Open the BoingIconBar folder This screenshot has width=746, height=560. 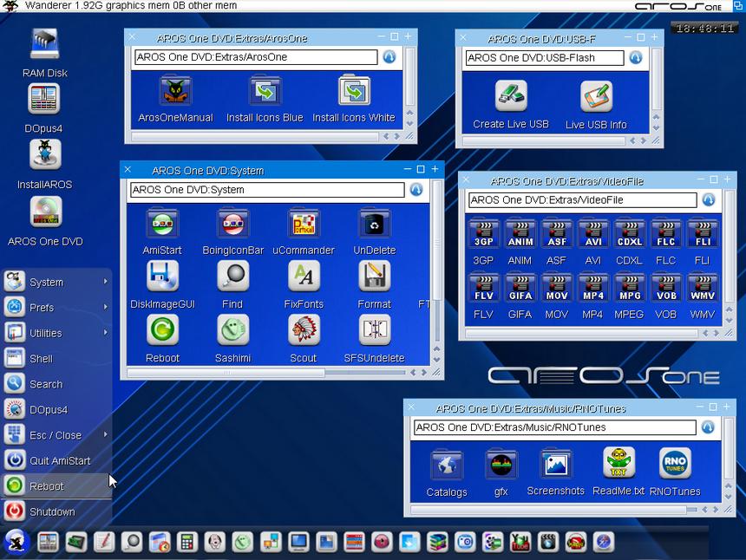pos(232,224)
